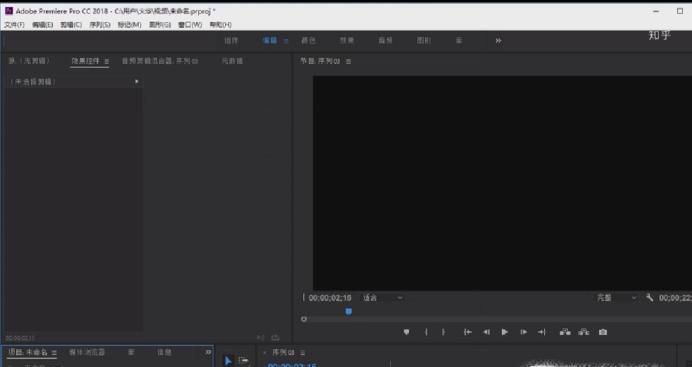Screen dimensions: 692x367
Task: Open the 完整 playback resolution dropdown
Action: click(x=617, y=298)
